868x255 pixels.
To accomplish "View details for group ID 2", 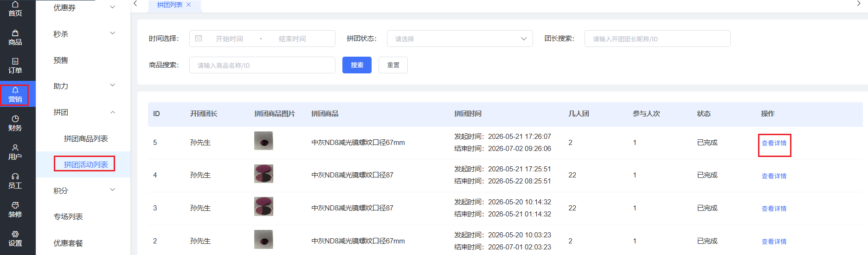I will coord(774,242).
